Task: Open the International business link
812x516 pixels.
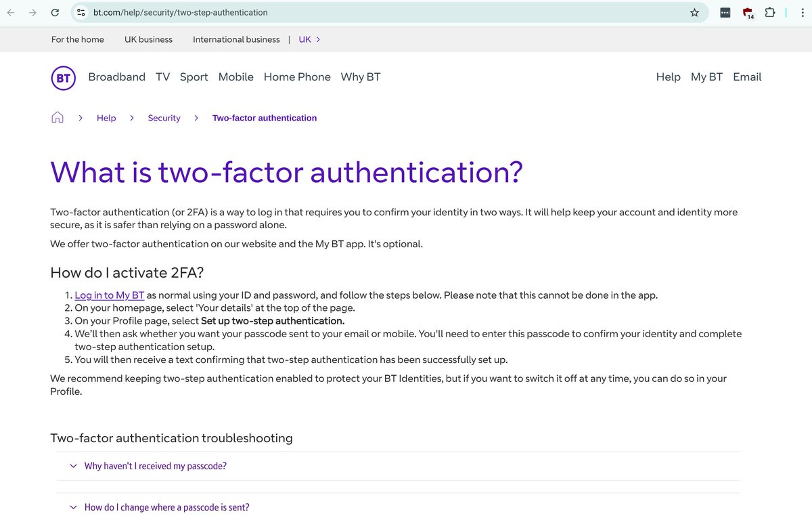Action: click(236, 39)
